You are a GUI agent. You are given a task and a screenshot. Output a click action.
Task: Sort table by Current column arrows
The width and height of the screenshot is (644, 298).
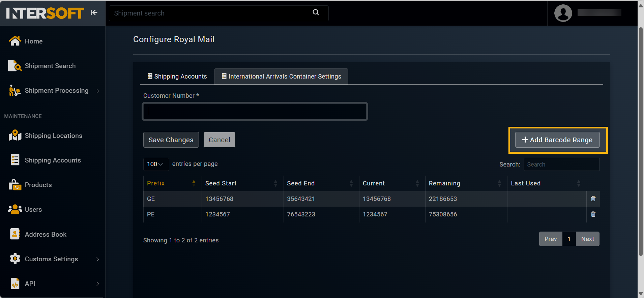[417, 183]
